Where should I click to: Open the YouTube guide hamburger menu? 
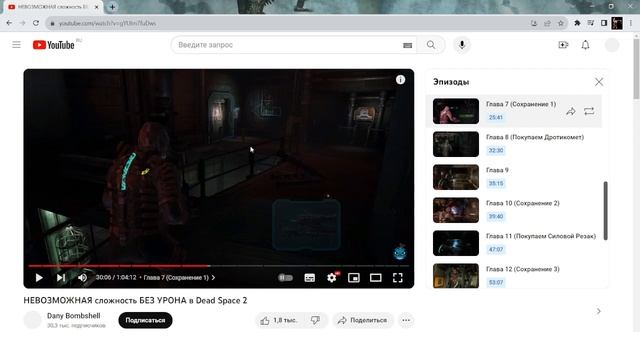click(x=16, y=45)
